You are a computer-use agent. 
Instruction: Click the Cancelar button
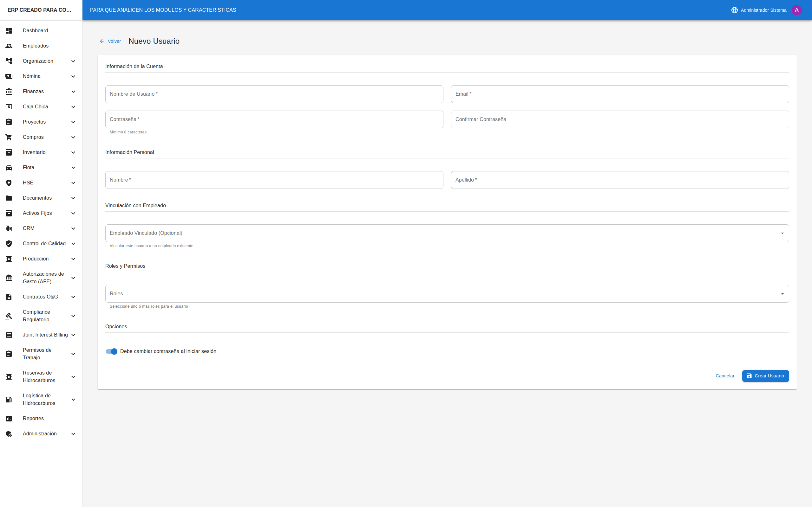[x=725, y=376]
